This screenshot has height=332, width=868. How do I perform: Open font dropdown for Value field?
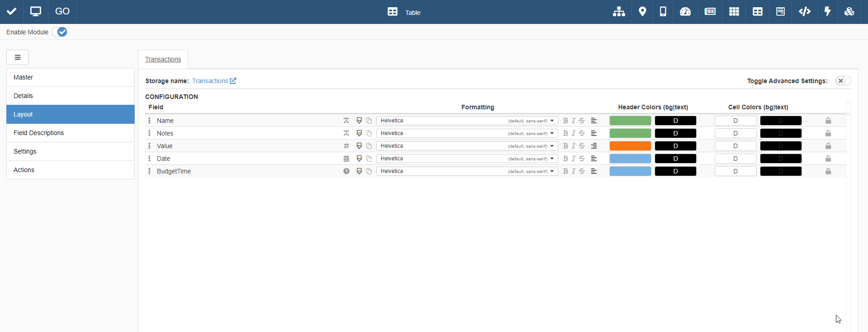[467, 146]
